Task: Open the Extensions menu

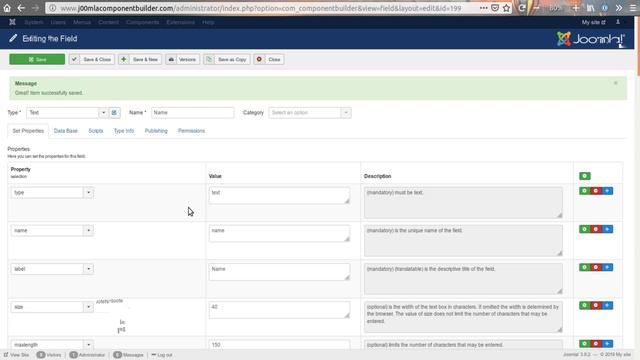Action: click(180, 22)
